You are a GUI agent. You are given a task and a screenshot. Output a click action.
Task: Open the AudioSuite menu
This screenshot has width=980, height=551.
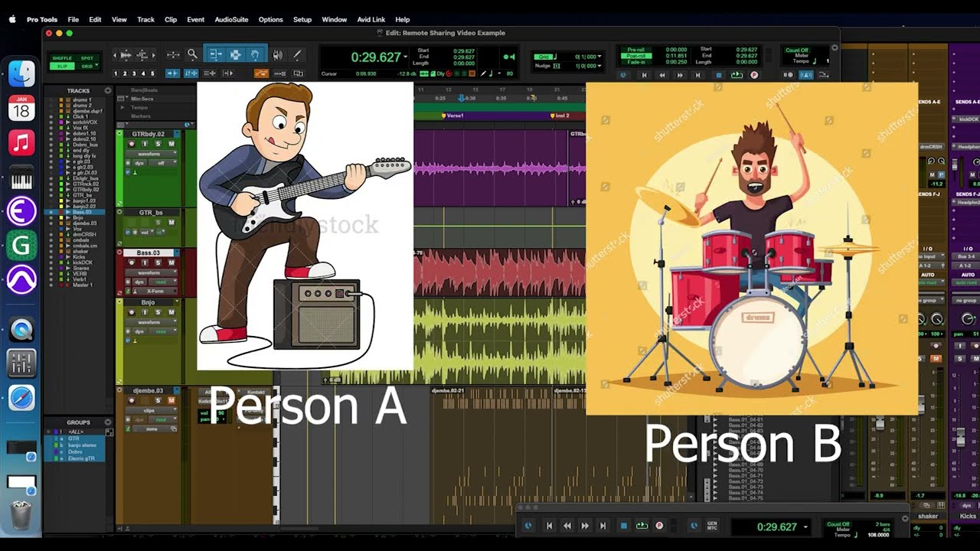tap(231, 19)
